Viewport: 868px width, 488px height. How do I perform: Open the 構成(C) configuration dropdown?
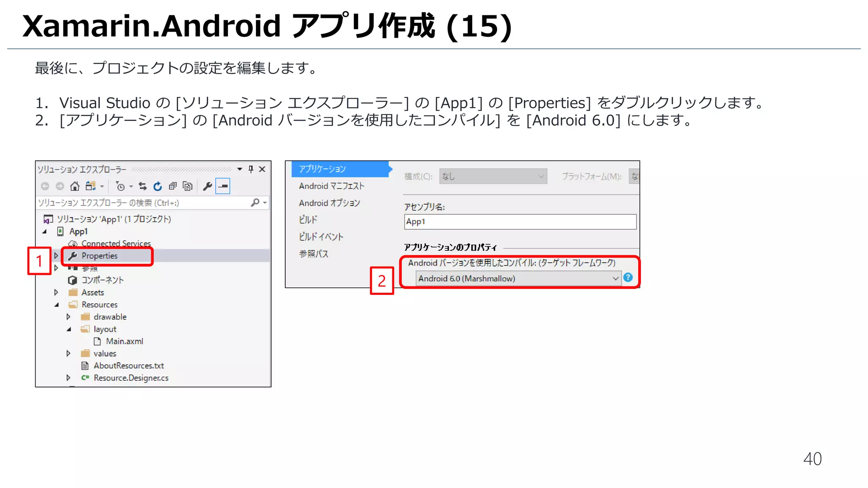coord(493,176)
